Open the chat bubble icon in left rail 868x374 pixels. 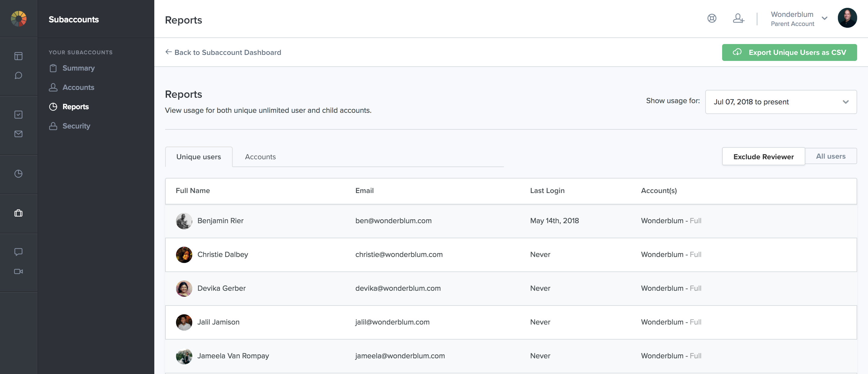click(18, 75)
